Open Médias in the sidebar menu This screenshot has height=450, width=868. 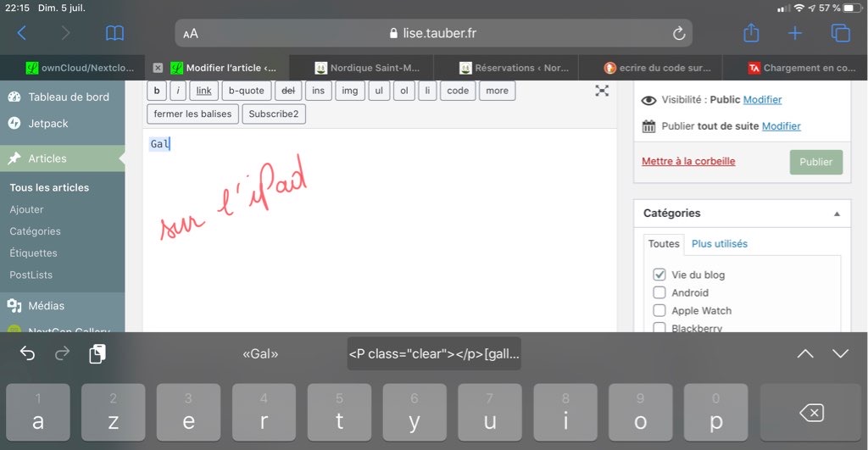pos(47,305)
